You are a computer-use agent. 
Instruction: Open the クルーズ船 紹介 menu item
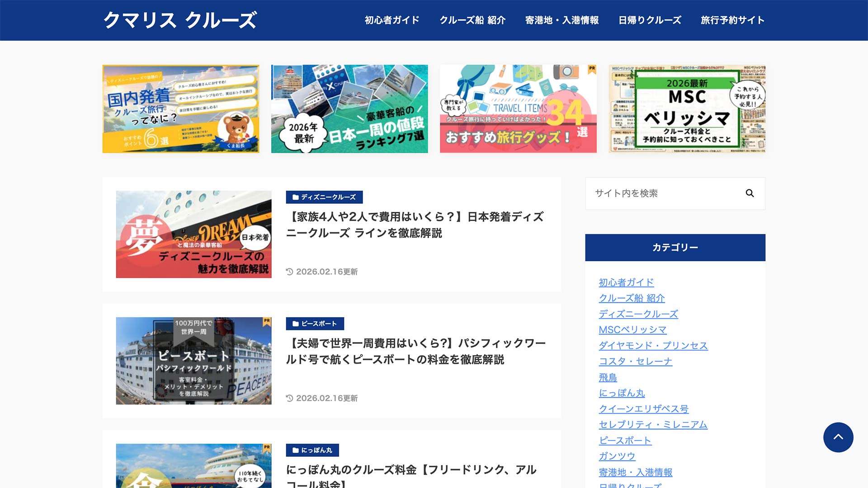[472, 20]
